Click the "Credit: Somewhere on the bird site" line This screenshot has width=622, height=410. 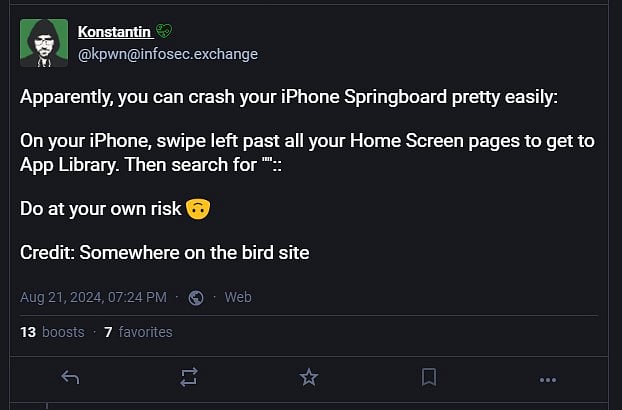pos(165,252)
